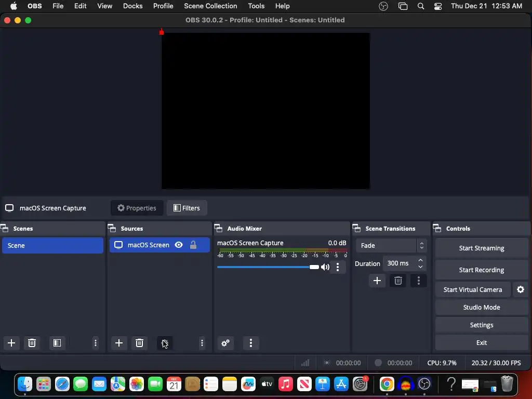
Task: Click the CPU: 9.7% status text
Action: pos(442,363)
